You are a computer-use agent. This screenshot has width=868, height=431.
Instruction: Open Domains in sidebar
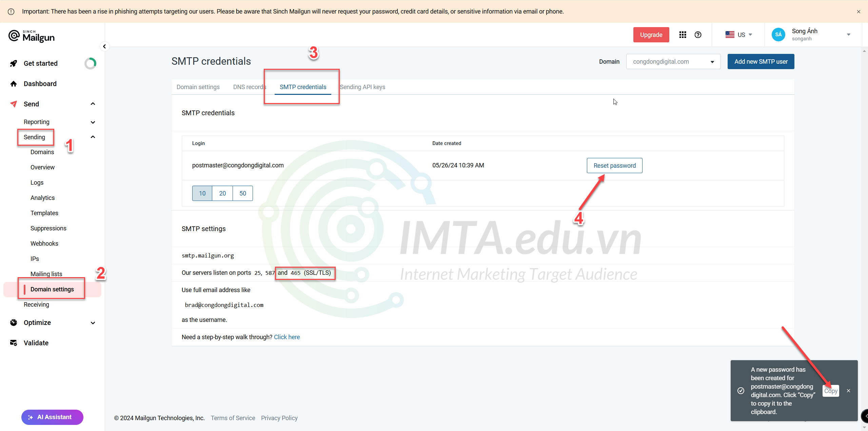click(x=42, y=152)
